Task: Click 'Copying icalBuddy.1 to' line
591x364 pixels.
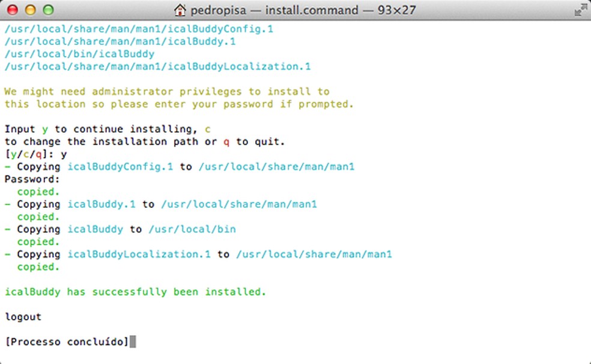Action: (x=160, y=204)
